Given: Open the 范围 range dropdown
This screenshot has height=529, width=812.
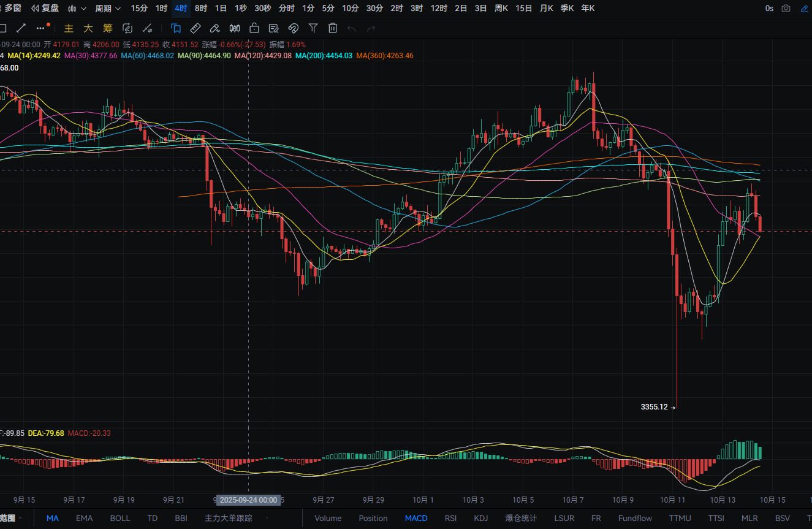Looking at the screenshot, I should coord(11,518).
